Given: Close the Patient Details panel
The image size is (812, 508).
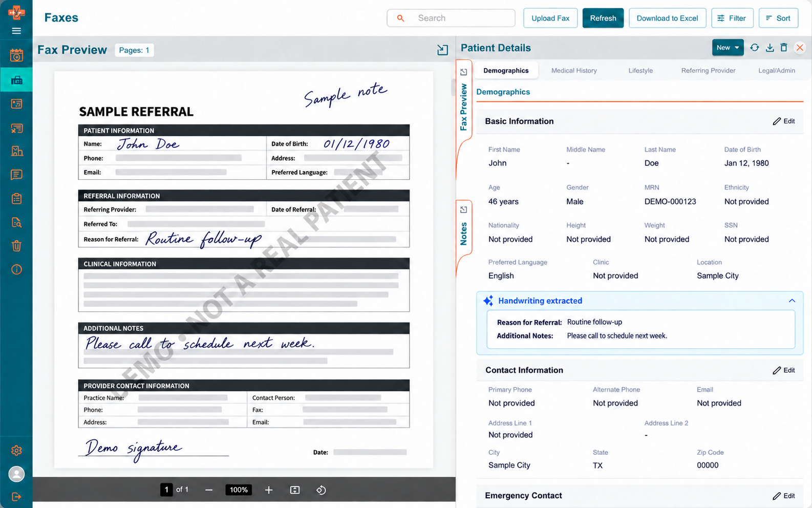Looking at the screenshot, I should point(800,48).
